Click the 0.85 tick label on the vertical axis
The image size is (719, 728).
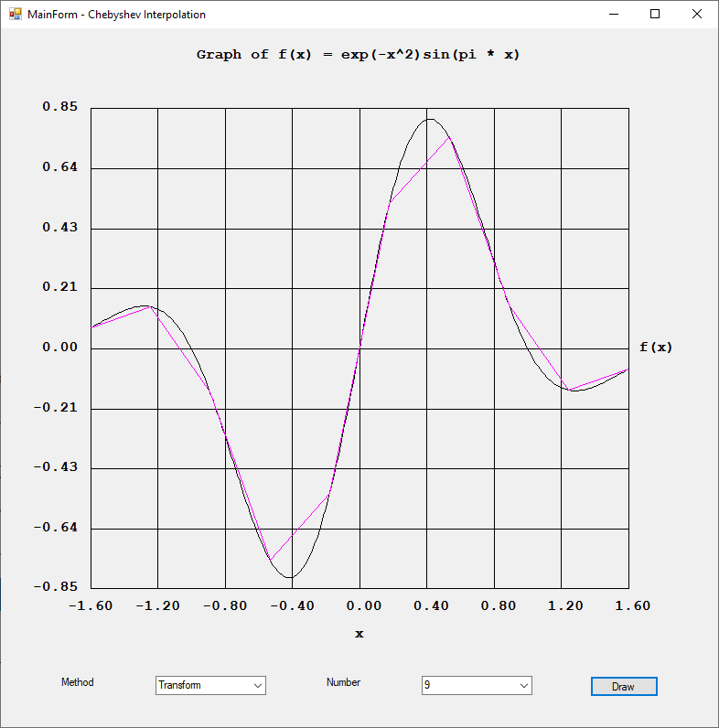[x=60, y=107]
